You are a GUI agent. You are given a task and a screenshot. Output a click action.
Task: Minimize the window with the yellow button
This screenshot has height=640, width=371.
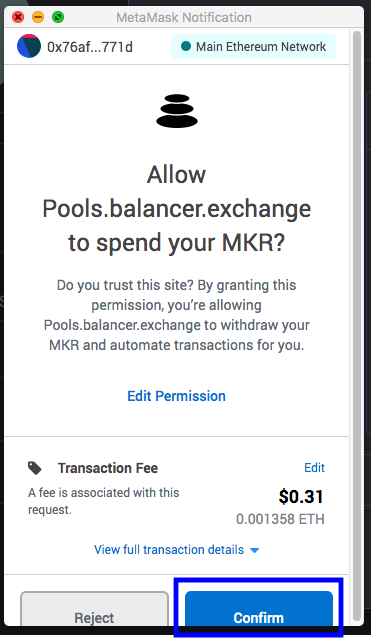(x=38, y=17)
